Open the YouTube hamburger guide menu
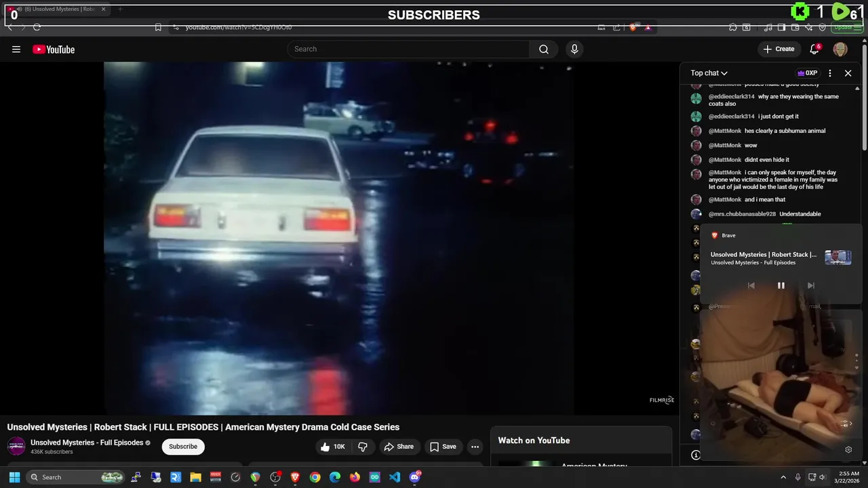This screenshot has height=488, width=868. [16, 49]
